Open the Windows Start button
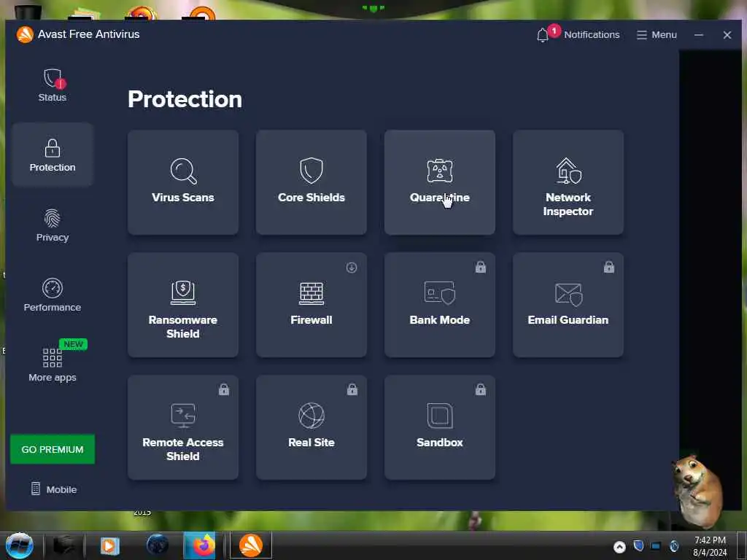 click(x=19, y=545)
